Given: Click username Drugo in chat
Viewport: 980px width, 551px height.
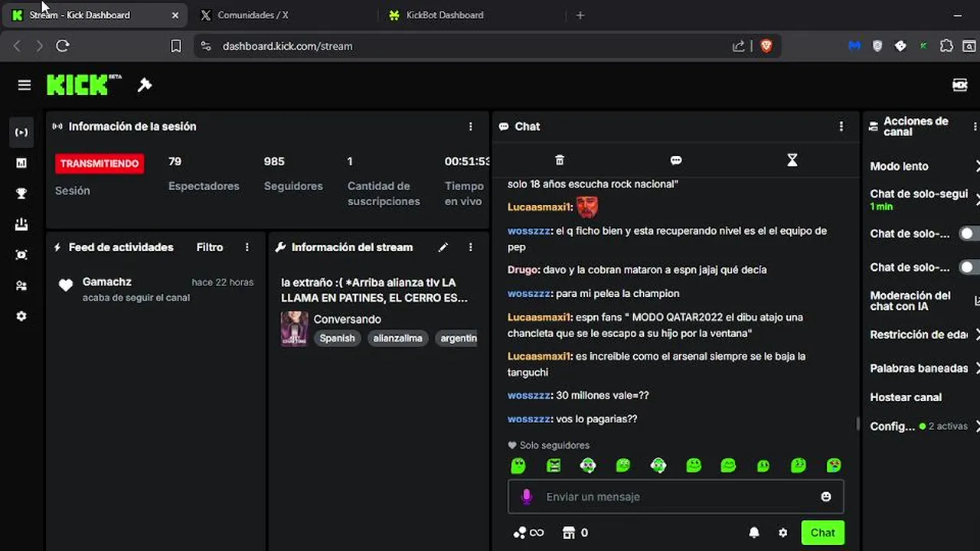Looking at the screenshot, I should [524, 269].
